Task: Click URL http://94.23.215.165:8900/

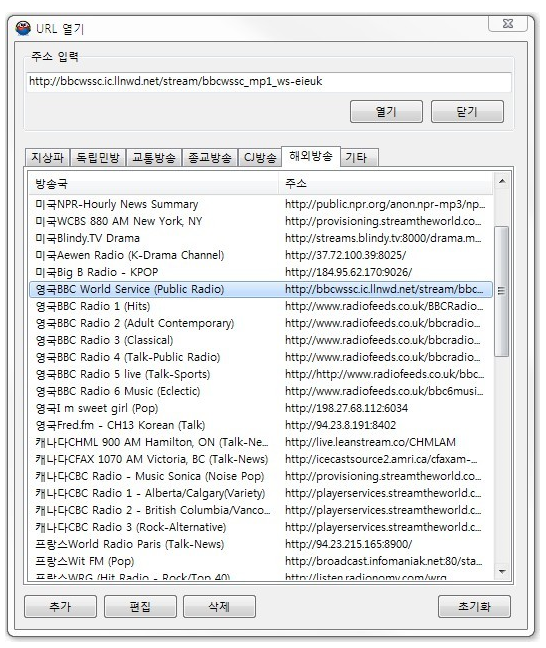Action: 348,544
